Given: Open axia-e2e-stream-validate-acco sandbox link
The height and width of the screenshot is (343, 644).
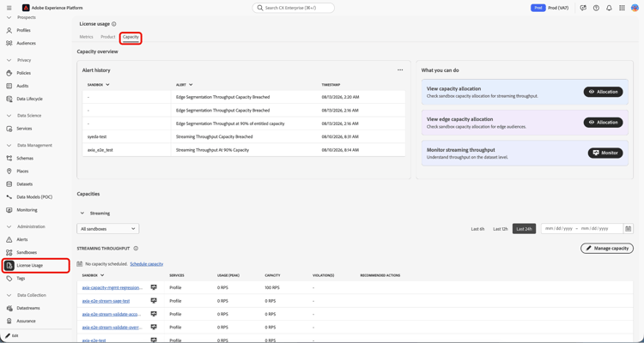Looking at the screenshot, I should [112, 315].
